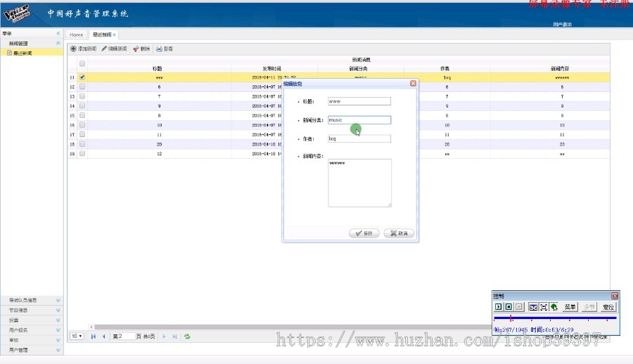Screen dimensions: 633x364
Task: Check the checkbox on row 19
Action: [82, 153]
